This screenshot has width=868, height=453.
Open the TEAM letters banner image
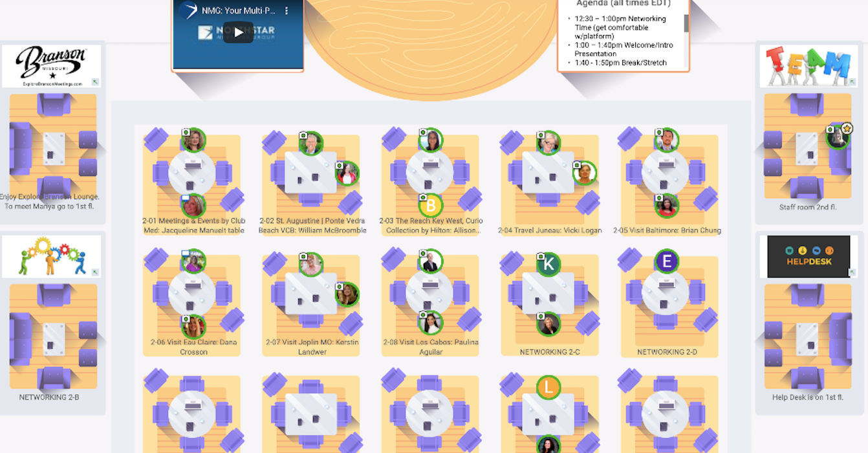[x=808, y=65]
